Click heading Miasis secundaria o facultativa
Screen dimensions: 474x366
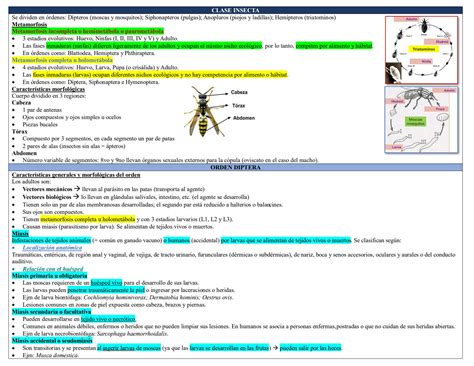pyautogui.click(x=51, y=312)
